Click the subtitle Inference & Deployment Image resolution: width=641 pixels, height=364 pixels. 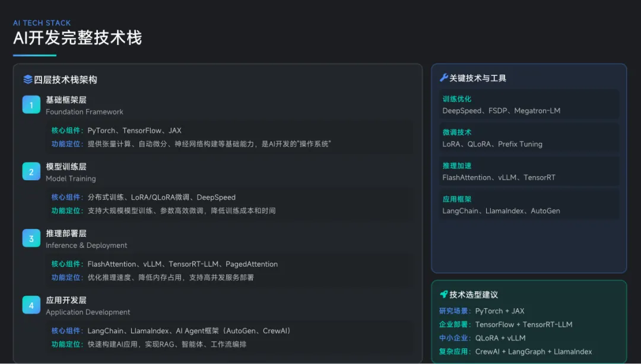click(86, 245)
